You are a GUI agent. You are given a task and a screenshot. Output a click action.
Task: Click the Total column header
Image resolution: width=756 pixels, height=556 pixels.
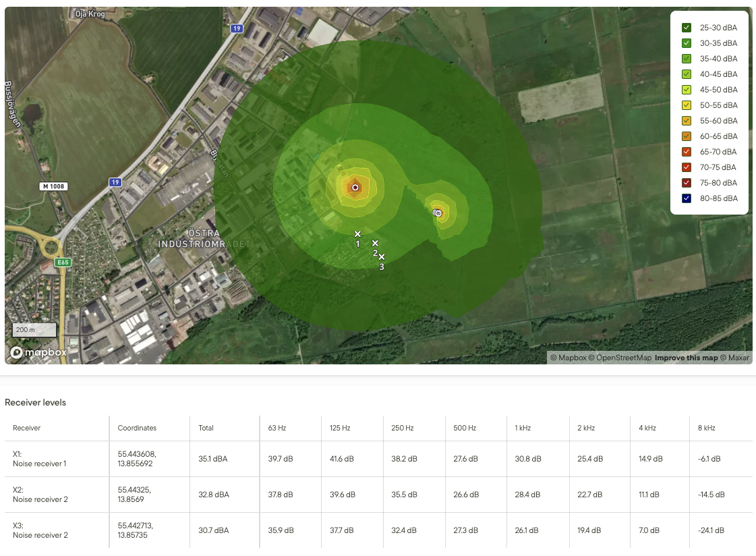click(206, 428)
